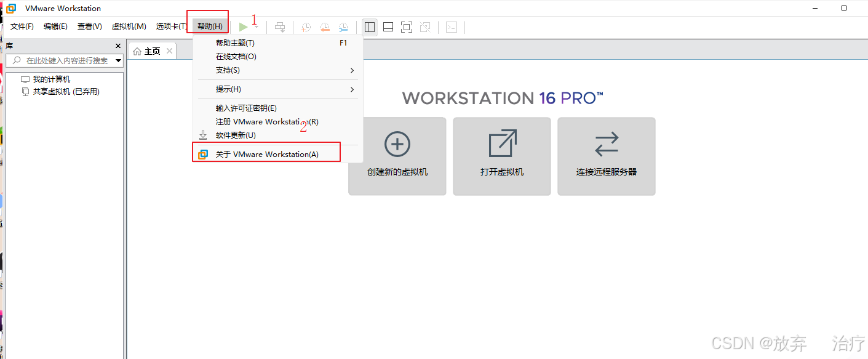Click the take snapshot clock icon
This screenshot has width=868, height=359.
306,26
